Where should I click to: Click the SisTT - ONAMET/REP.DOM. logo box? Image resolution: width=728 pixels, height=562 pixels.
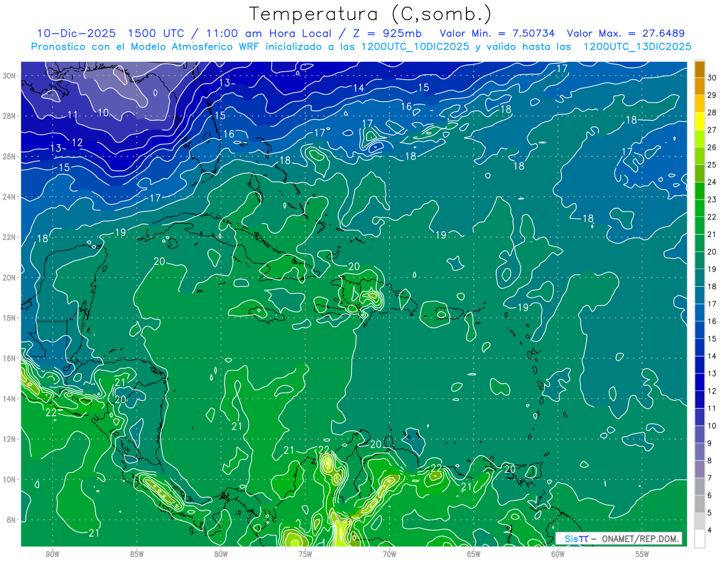coord(619,538)
